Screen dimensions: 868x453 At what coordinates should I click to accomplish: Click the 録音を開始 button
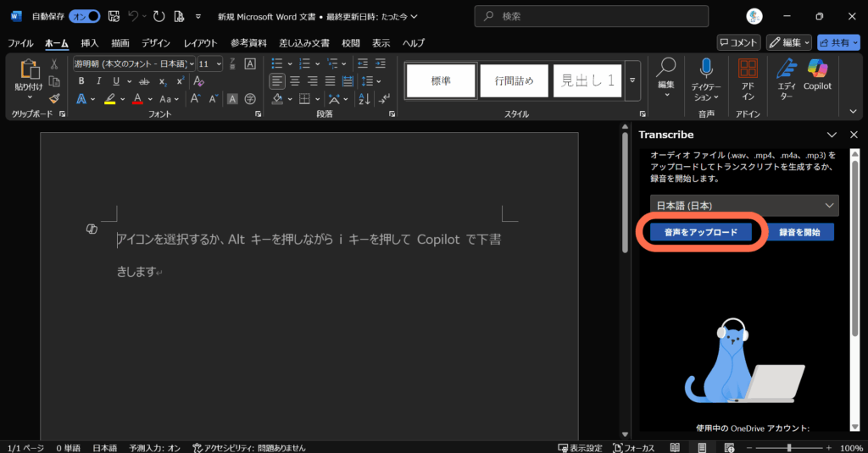799,232
